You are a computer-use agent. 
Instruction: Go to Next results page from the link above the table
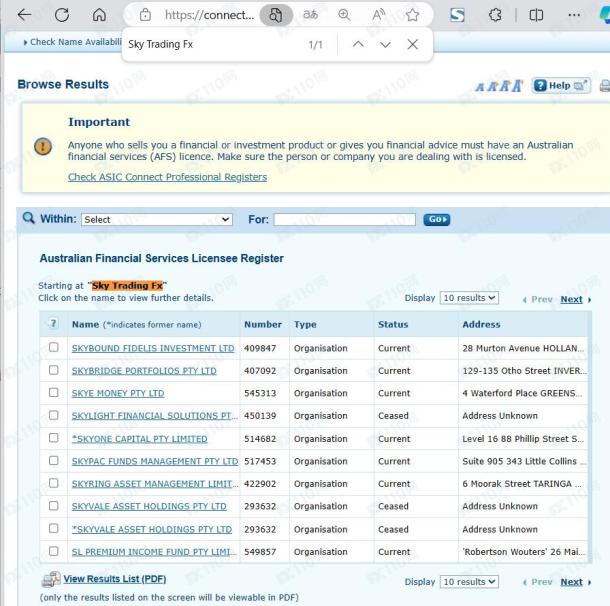[x=571, y=299]
